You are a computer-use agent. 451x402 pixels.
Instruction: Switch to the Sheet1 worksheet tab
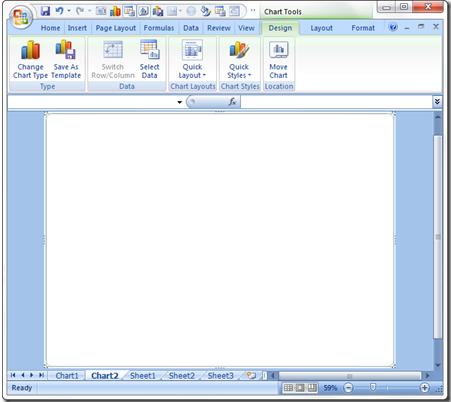[x=143, y=376]
